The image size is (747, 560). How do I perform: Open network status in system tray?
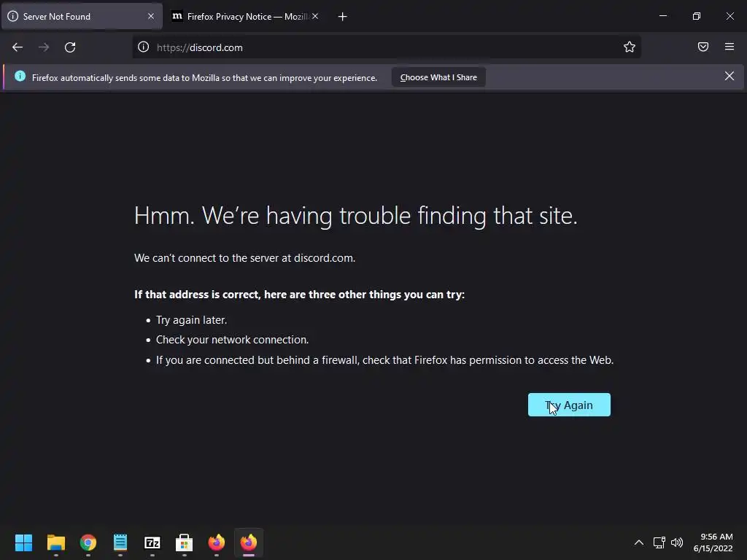point(659,542)
